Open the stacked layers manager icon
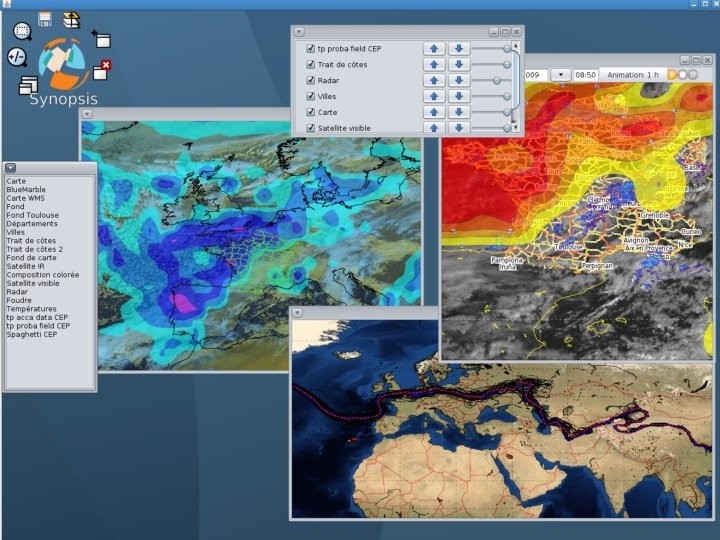 (72, 20)
